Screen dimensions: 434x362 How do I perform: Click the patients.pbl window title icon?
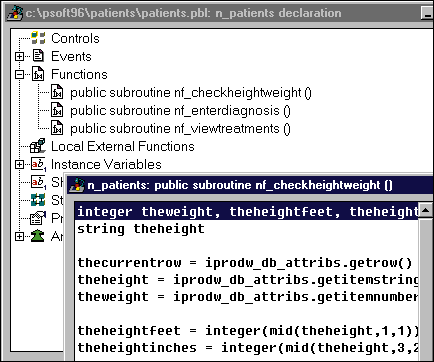pyautogui.click(x=15, y=13)
